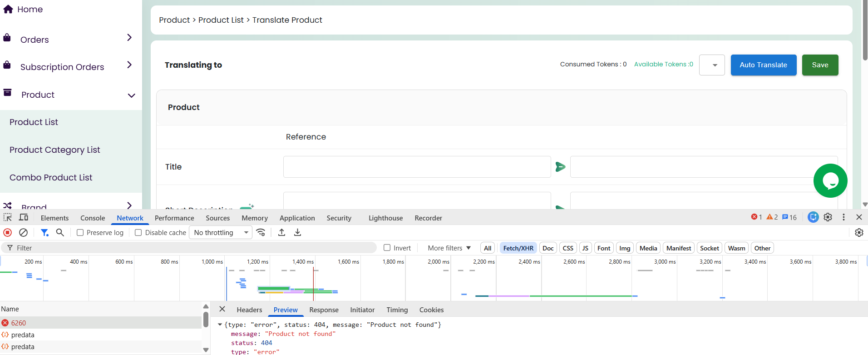Activate DevTools inspect element picker
Image resolution: width=868 pixels, height=355 pixels.
[8, 217]
